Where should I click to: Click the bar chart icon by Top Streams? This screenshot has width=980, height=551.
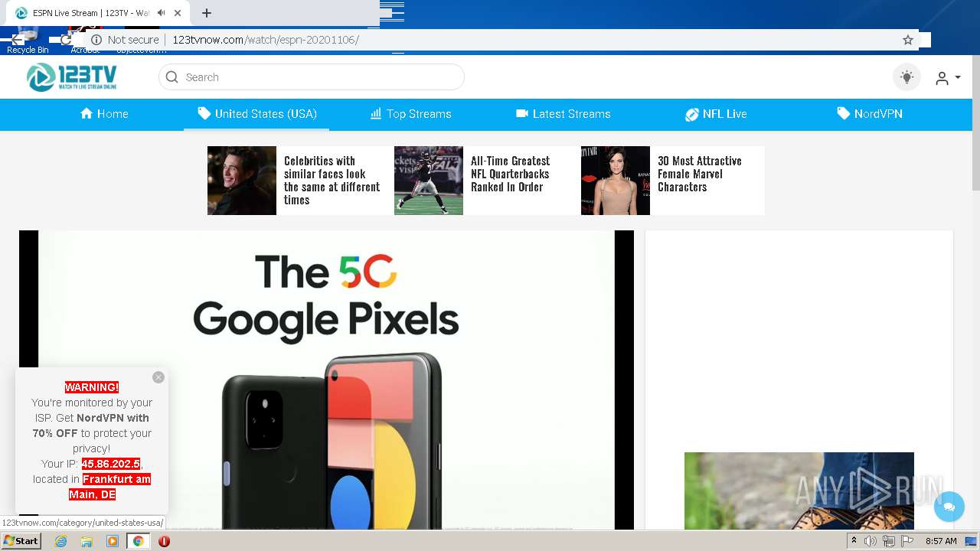[x=376, y=113]
